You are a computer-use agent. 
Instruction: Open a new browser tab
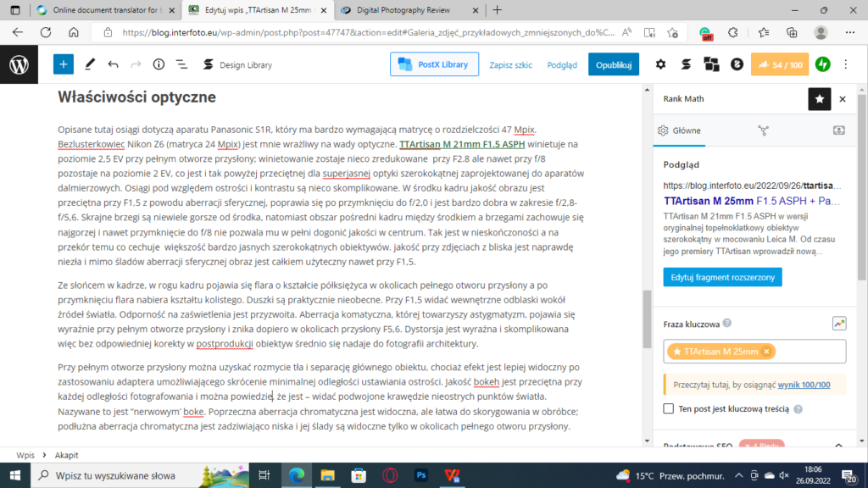[x=497, y=10]
